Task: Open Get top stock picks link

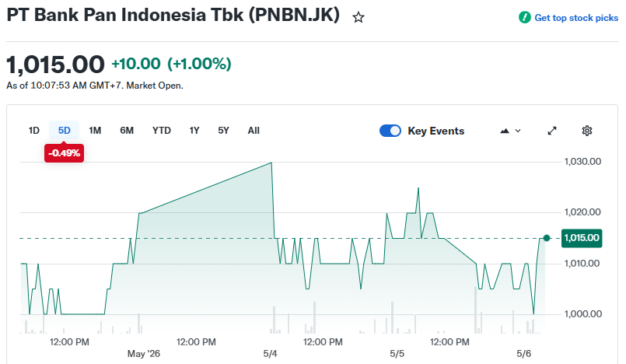Action: (x=576, y=18)
